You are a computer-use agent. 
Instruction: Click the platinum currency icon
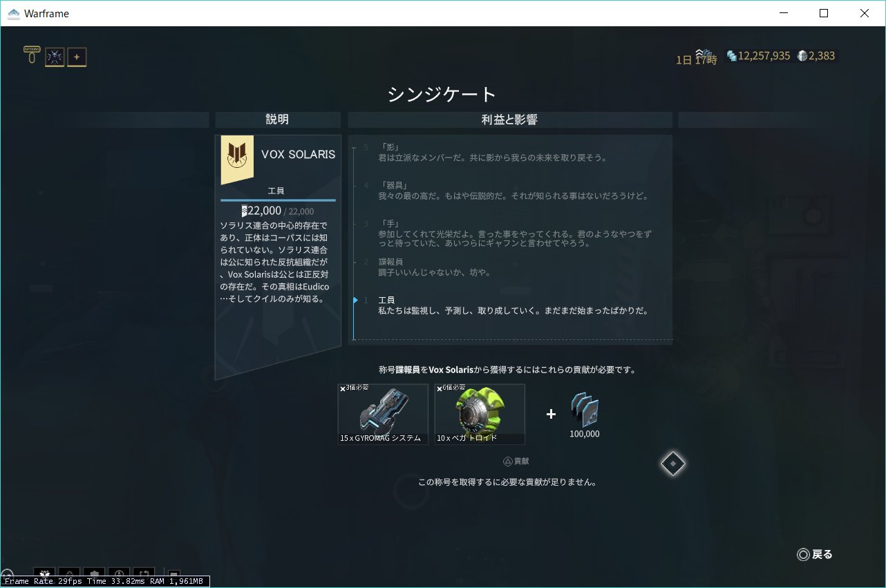[x=802, y=56]
